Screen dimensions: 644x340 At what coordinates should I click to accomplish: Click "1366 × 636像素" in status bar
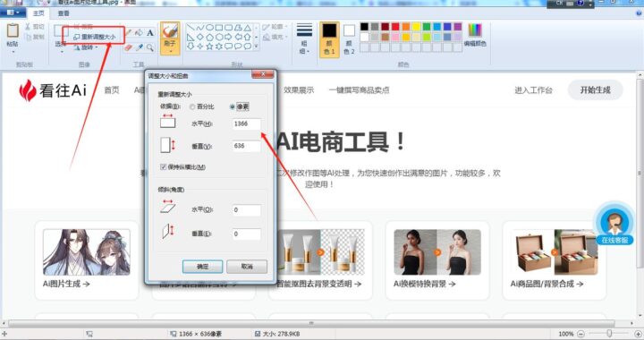200,334
